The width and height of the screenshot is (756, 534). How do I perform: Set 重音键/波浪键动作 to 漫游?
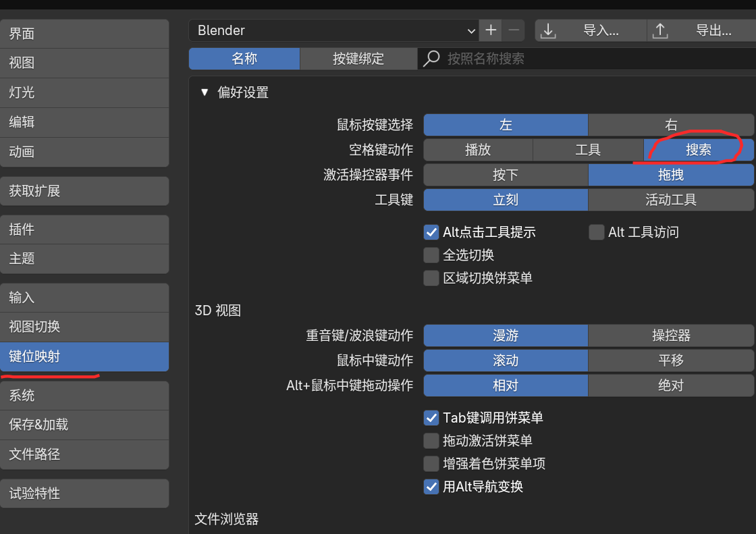point(506,336)
